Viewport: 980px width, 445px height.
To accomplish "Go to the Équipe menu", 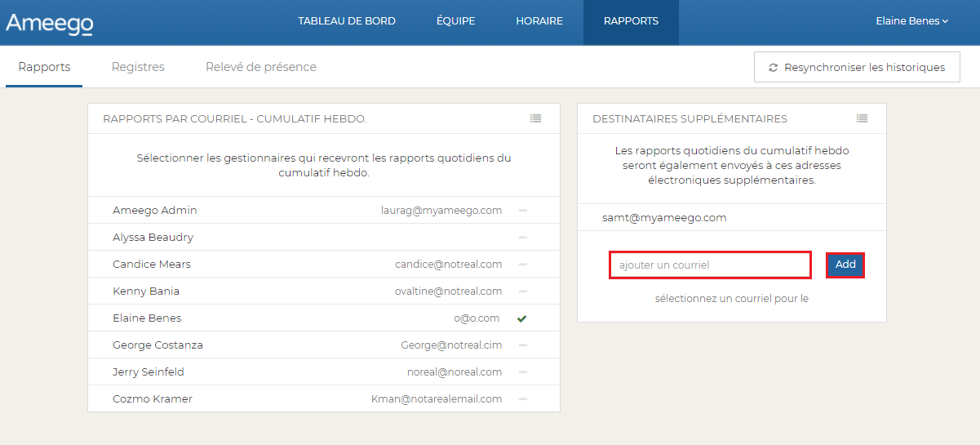I will coord(455,21).
